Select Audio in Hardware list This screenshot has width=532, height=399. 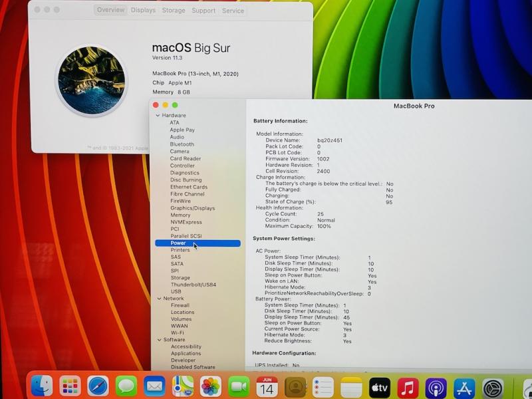click(177, 137)
